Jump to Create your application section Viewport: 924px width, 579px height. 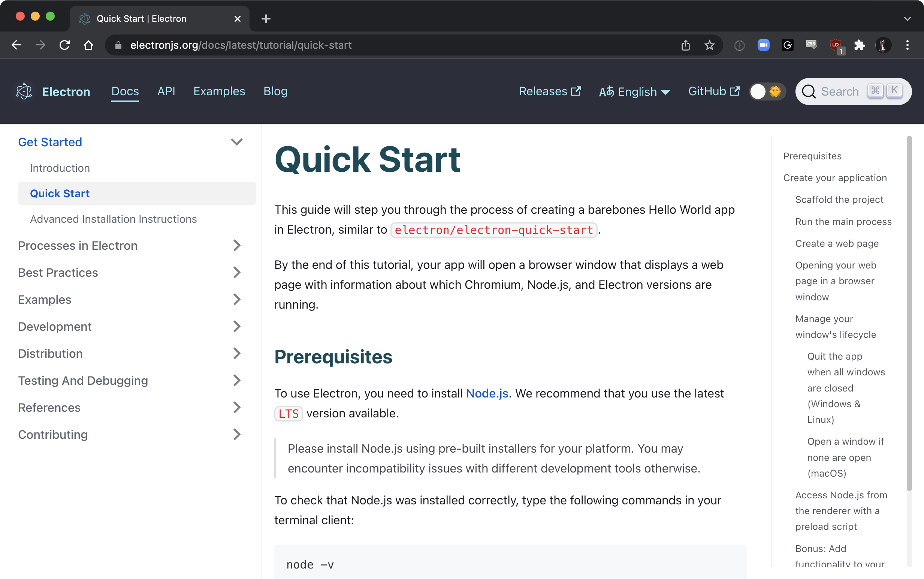click(835, 178)
